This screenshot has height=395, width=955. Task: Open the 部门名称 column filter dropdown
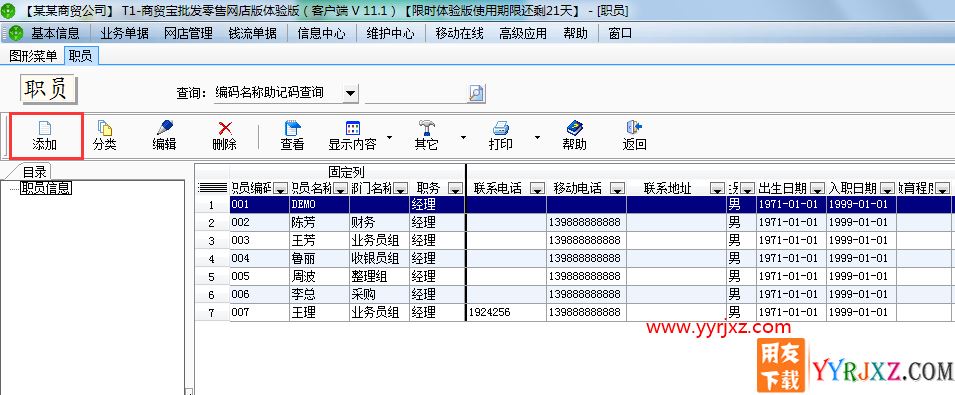(x=401, y=189)
